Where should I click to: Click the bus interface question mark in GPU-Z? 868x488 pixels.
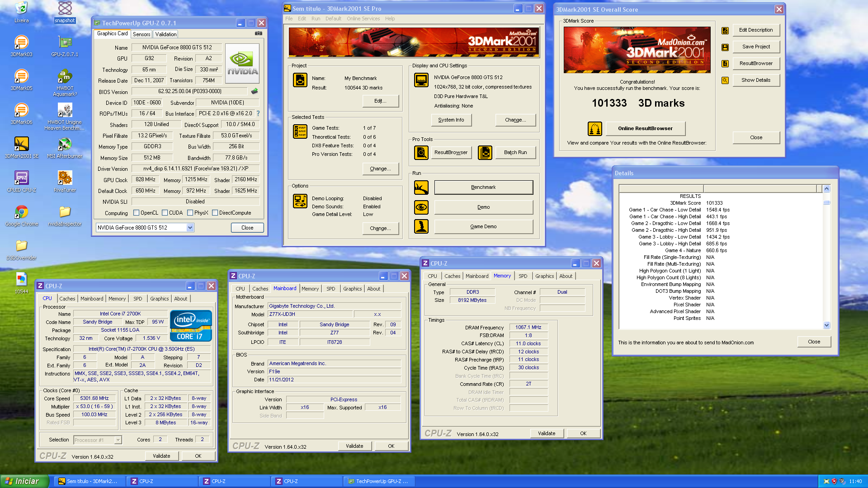point(258,113)
